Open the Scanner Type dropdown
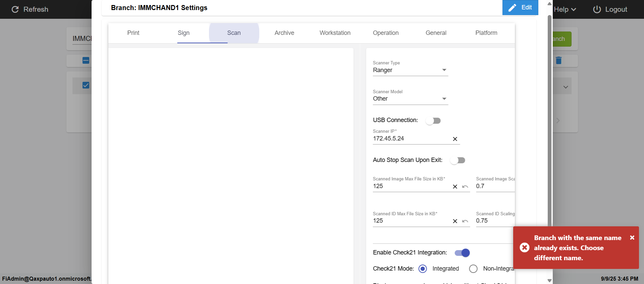This screenshot has height=284, width=644. pos(410,70)
